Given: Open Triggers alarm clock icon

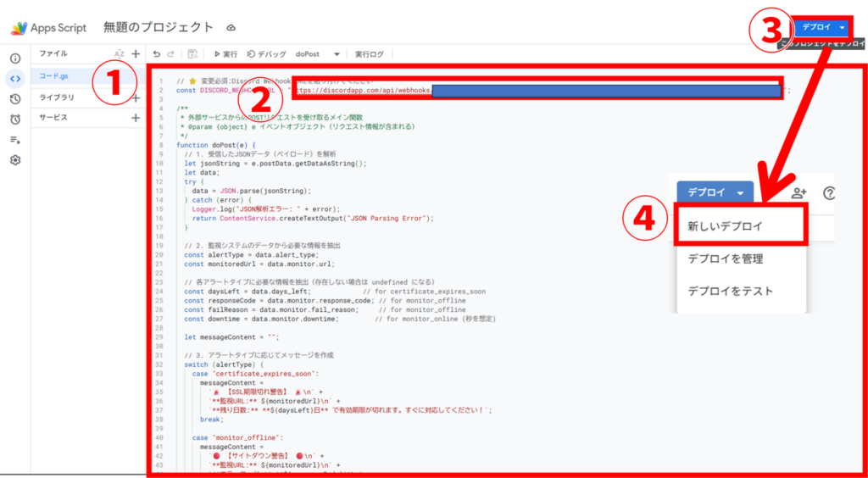Looking at the screenshot, I should point(15,119).
